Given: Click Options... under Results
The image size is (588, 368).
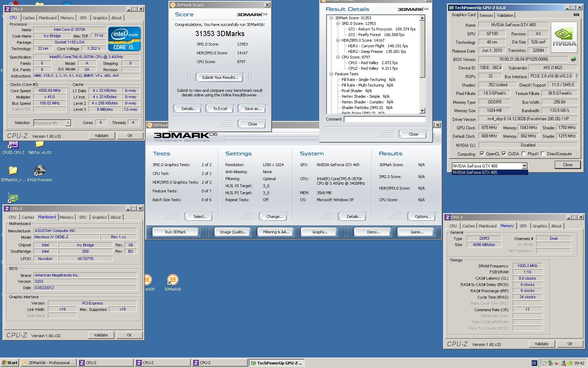Looking at the screenshot, I should [423, 217].
